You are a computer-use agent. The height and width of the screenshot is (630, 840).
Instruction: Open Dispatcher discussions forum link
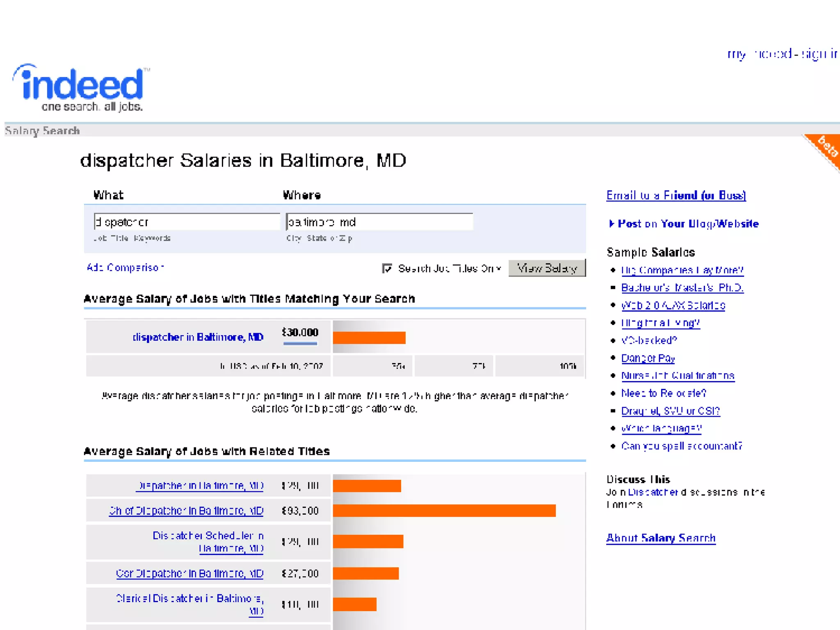click(x=653, y=492)
